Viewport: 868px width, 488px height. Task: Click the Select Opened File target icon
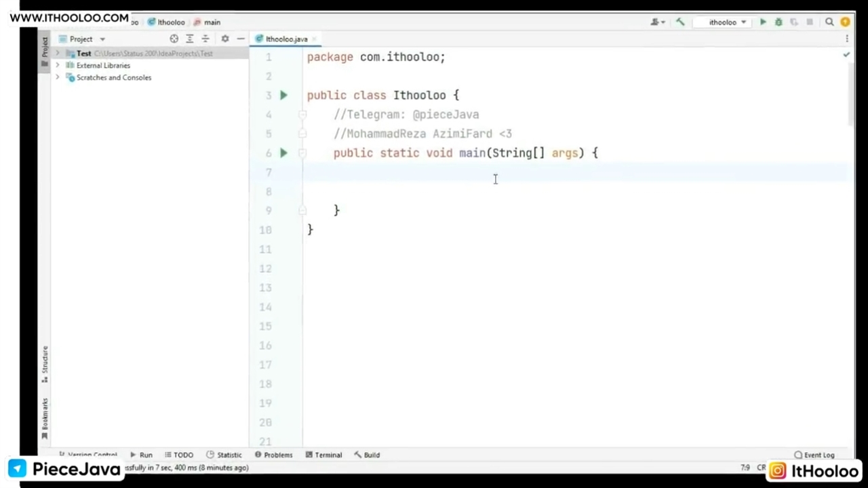(x=174, y=39)
